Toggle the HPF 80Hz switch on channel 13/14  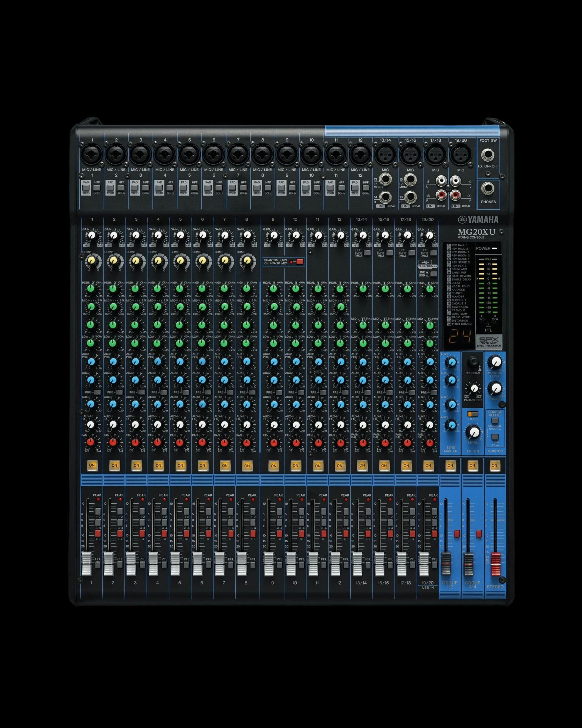[x=367, y=253]
